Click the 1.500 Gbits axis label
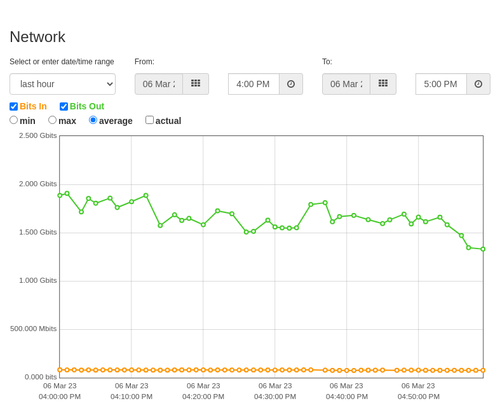 pos(38,232)
